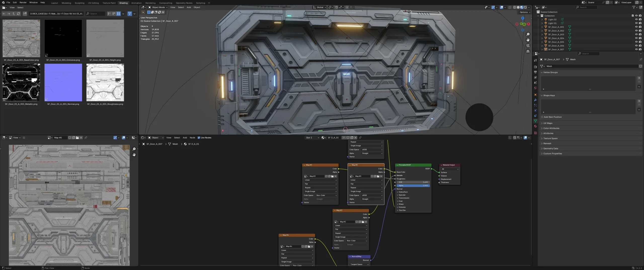Click the Options button in viewport
Image resolution: width=644 pixels, height=270 pixels.
pyautogui.click(x=525, y=12)
